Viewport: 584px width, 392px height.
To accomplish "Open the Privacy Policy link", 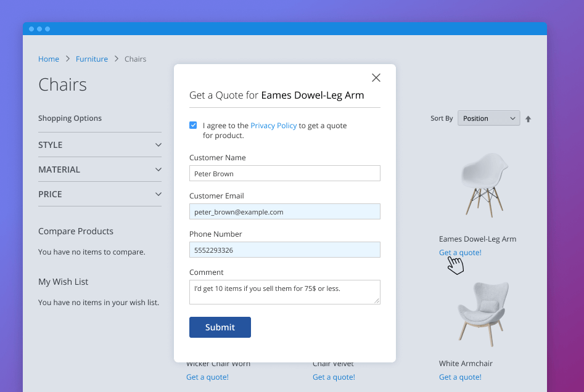I will [273, 125].
